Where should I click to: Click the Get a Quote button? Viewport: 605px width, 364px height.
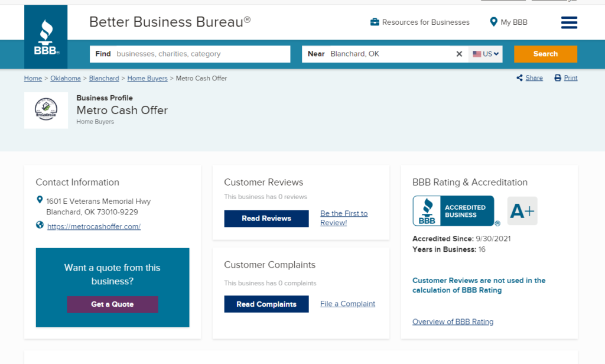pos(112,304)
